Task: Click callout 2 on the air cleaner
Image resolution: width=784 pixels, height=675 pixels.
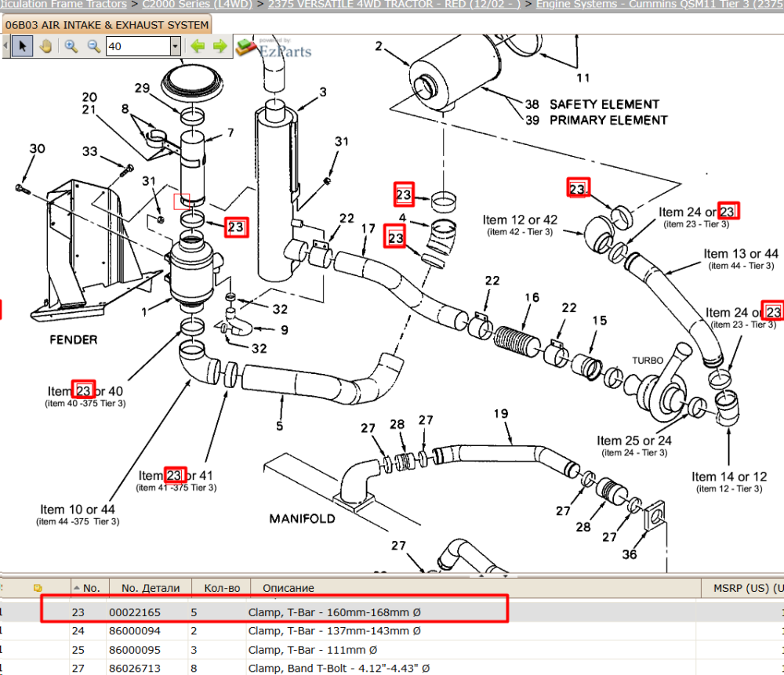Action: [x=379, y=46]
